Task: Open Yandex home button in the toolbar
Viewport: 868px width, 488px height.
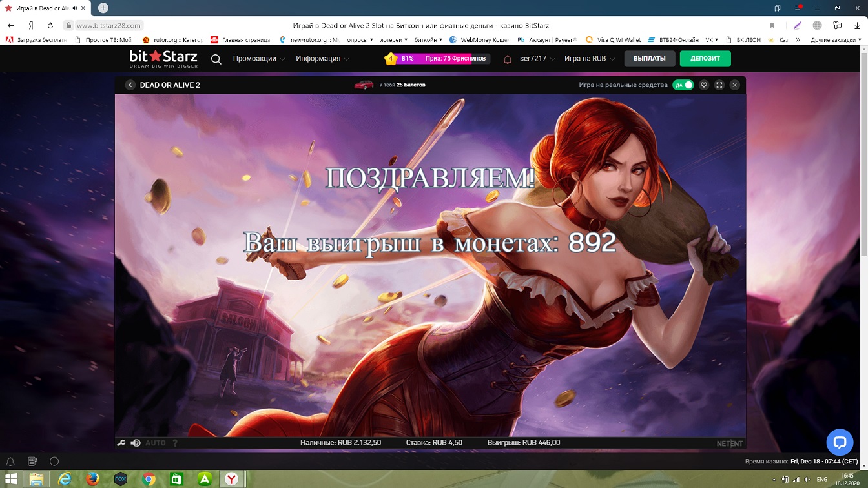Action: (31, 25)
